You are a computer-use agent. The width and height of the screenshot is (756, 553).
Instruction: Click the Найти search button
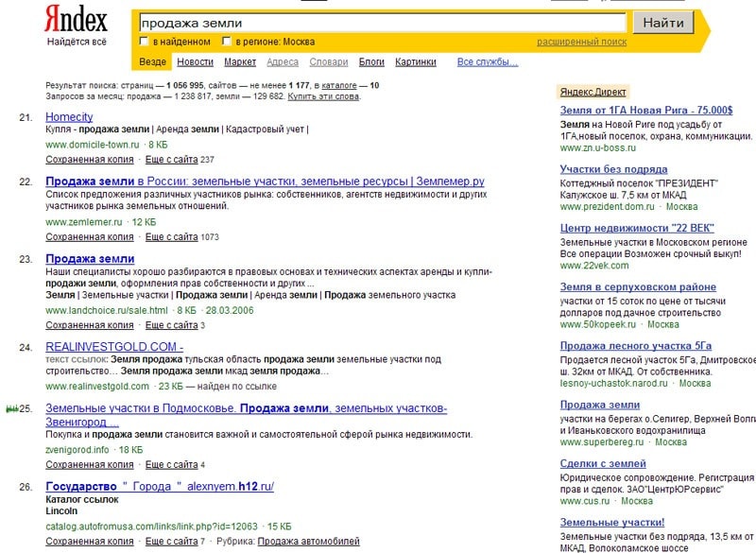663,23
